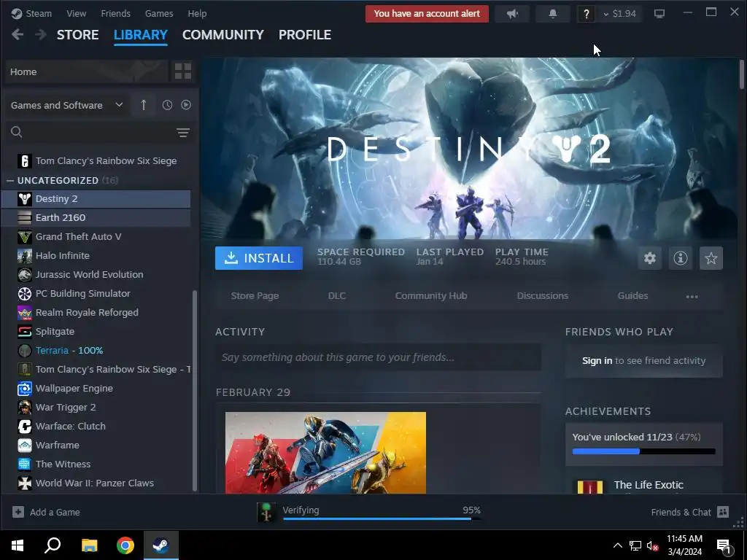
Task: Select the Halo Infinite game icon
Action: [25, 256]
